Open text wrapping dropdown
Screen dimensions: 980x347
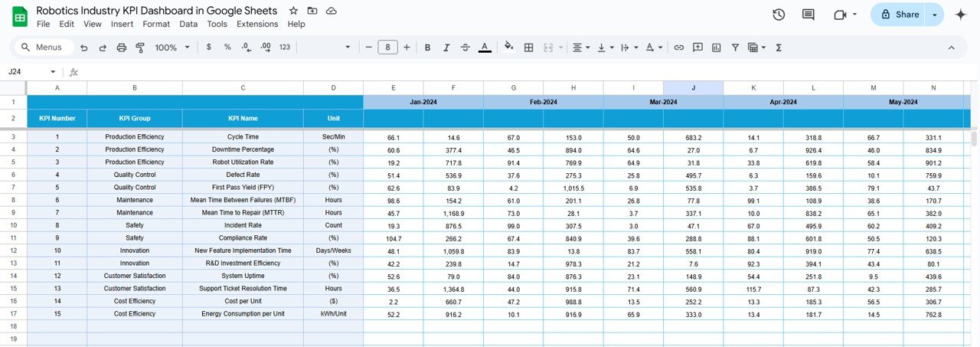click(x=629, y=47)
